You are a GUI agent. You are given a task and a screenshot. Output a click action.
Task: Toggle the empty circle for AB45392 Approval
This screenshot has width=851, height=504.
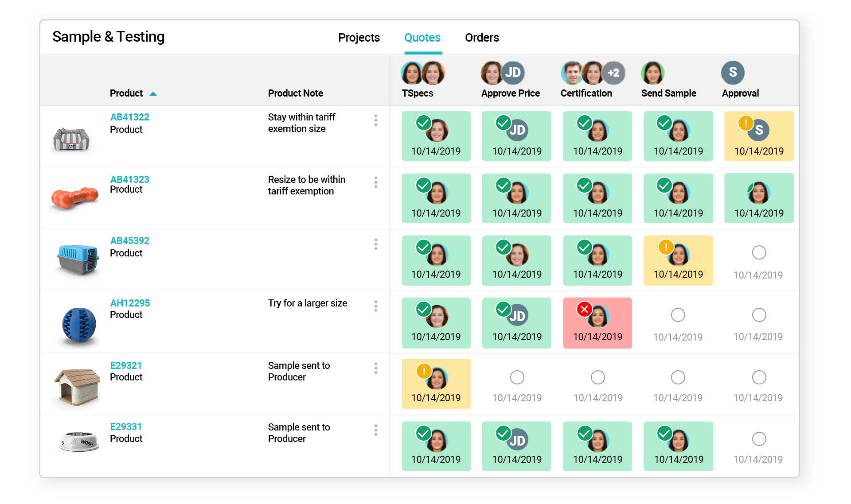point(758,252)
